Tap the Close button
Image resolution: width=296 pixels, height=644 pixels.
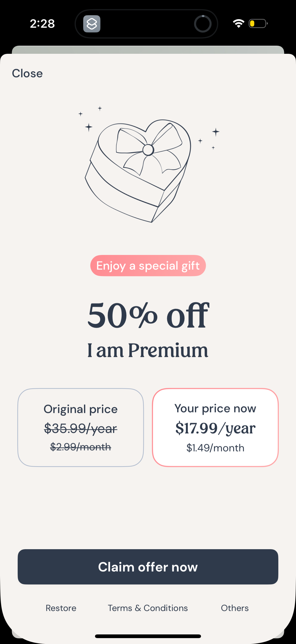tap(27, 73)
